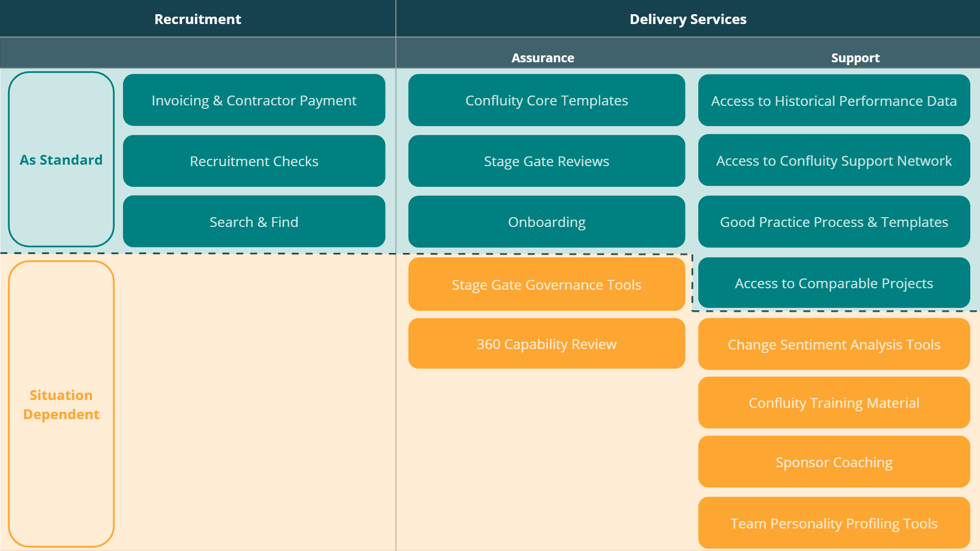The width and height of the screenshot is (980, 551).
Task: Open Access to Historical Performance Data
Action: pyautogui.click(x=834, y=100)
